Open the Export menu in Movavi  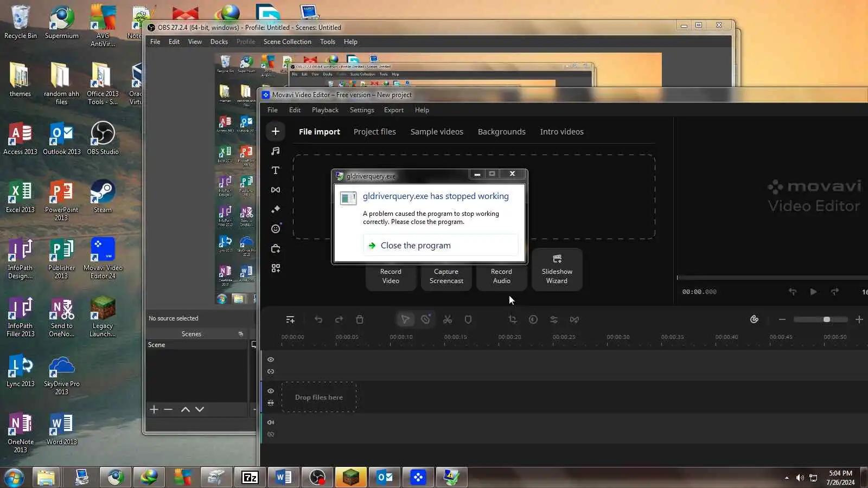click(394, 110)
